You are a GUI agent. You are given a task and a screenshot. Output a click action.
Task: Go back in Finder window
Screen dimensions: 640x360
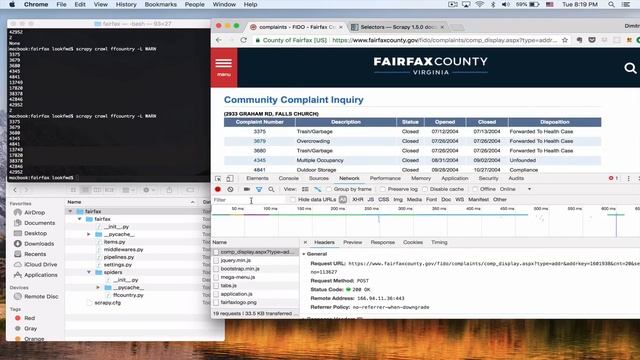[15, 190]
